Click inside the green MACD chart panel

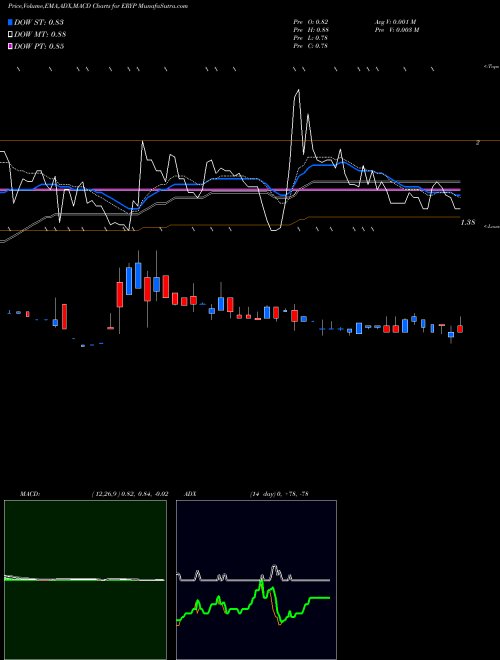85,579
